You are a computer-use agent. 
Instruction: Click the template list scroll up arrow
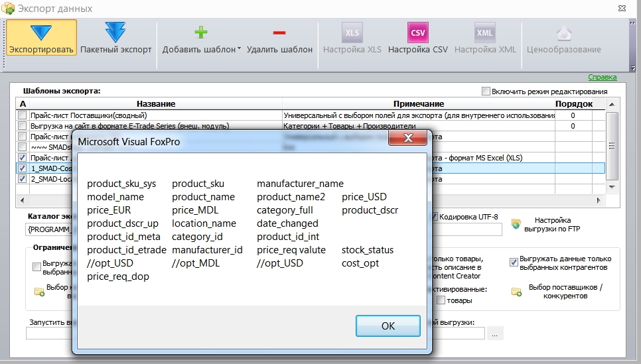(x=612, y=105)
